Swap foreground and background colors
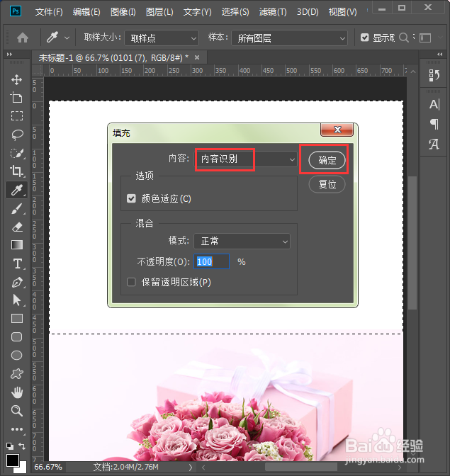Image resolution: width=450 pixels, height=476 pixels. coord(22,446)
